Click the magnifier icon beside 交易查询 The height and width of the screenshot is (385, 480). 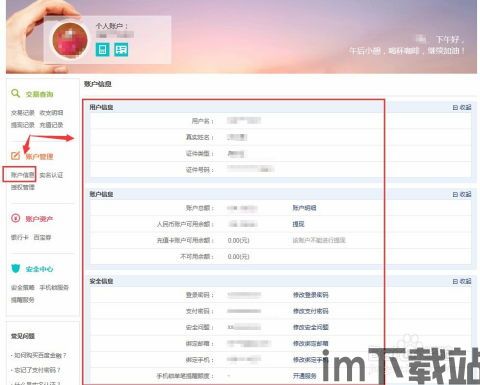15,93
